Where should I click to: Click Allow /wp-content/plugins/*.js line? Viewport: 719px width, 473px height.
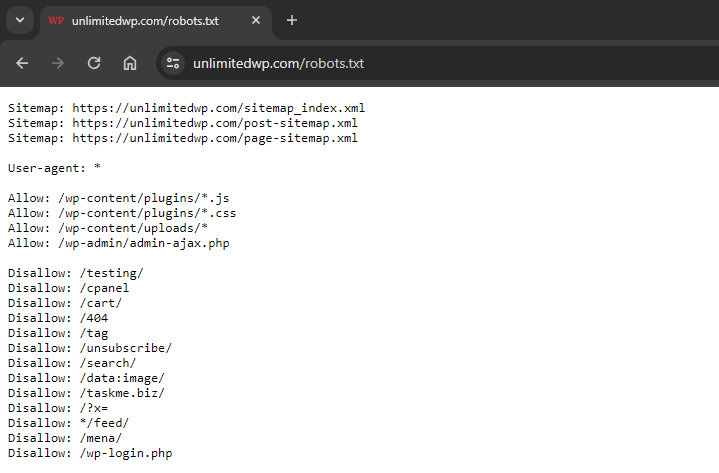coord(118,198)
